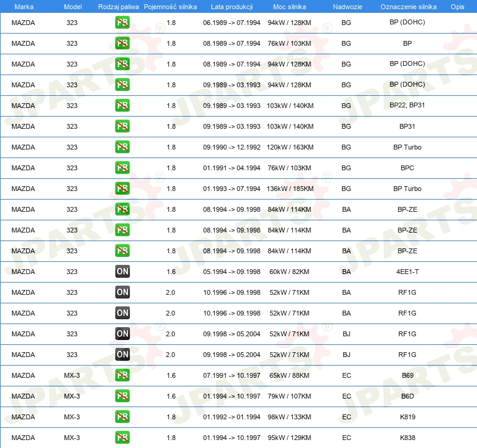Click Model column header
The height and width of the screenshot is (448, 477).
pyautogui.click(x=73, y=7)
